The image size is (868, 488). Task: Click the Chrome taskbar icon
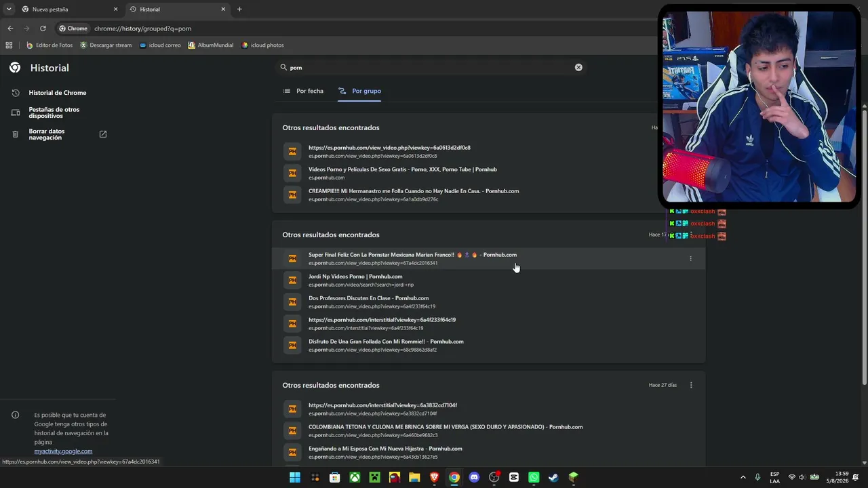[454, 477]
